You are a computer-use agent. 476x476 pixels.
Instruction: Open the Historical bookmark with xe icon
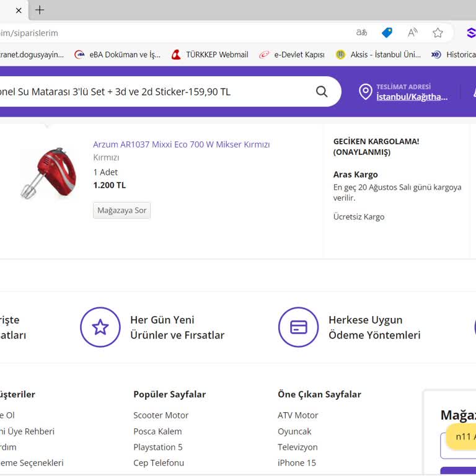(453, 55)
